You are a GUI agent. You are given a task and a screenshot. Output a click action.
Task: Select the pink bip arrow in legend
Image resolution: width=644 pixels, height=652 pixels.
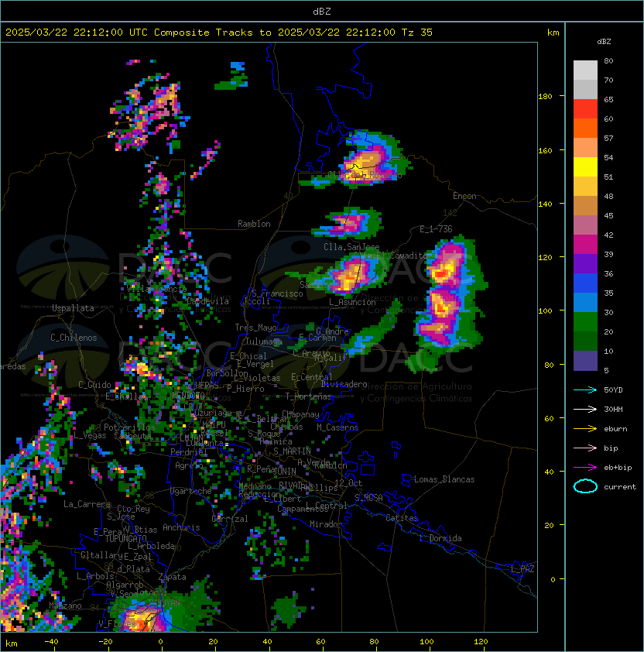585,448
